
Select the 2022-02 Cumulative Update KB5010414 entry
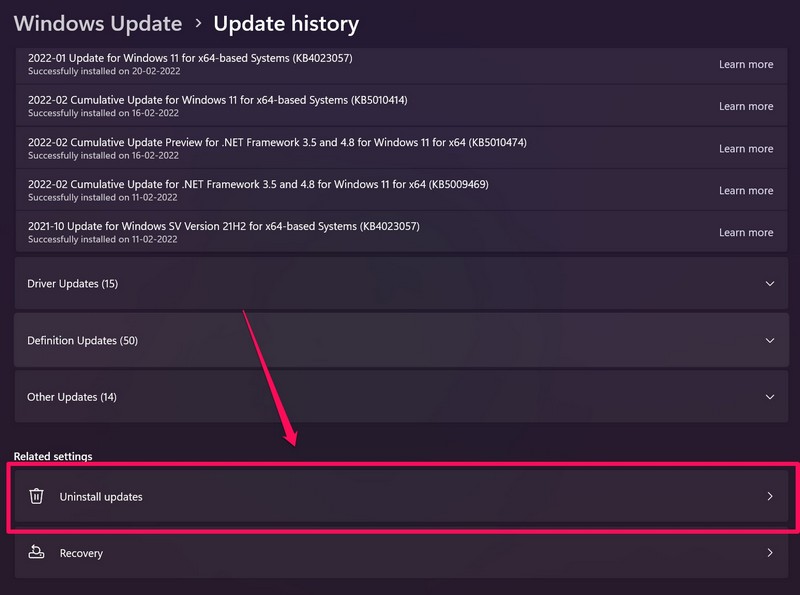click(217, 100)
